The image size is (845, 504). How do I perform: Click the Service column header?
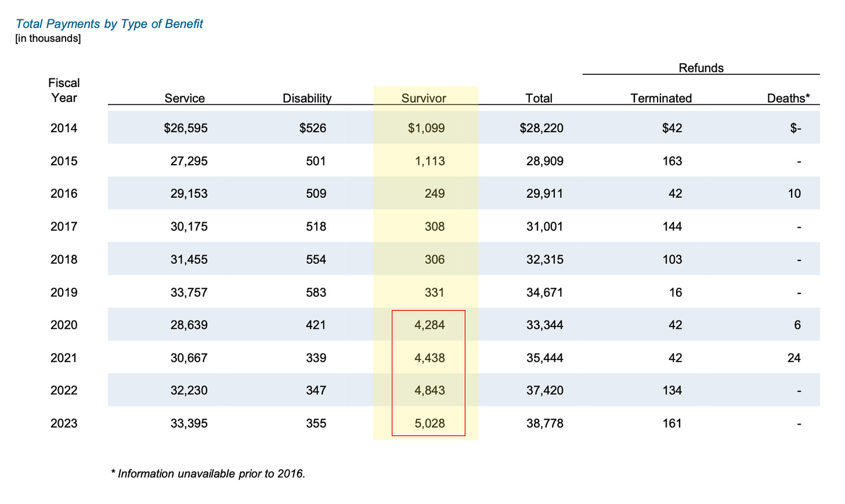point(185,98)
